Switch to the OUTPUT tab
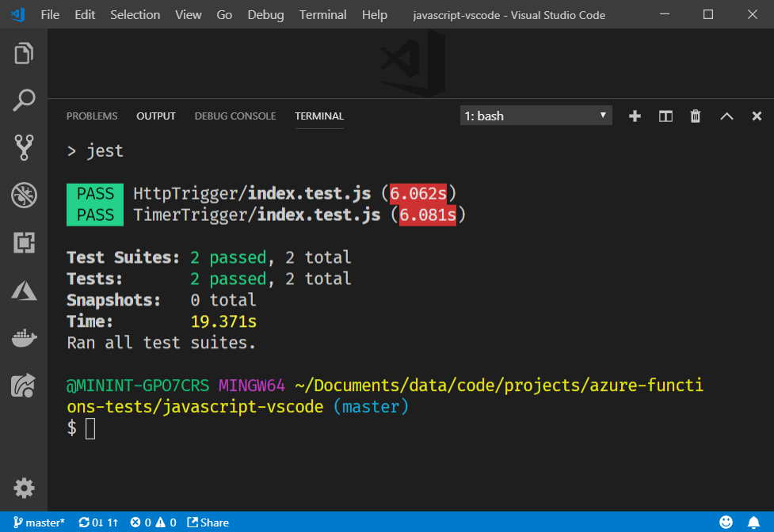Screen dimensions: 774x532 pos(156,116)
